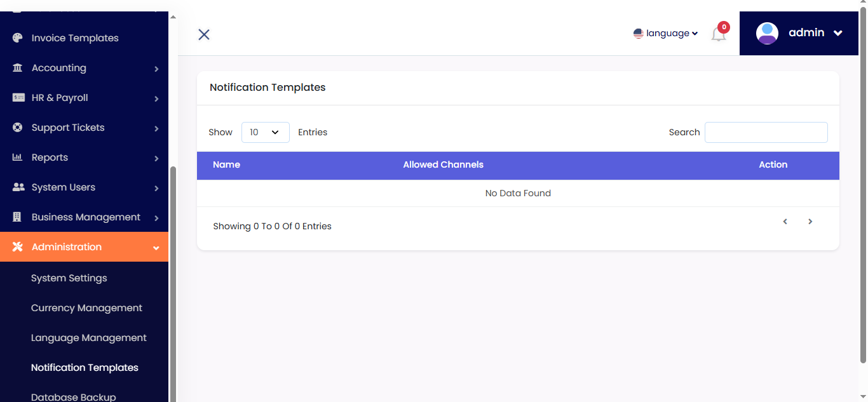868x402 pixels.
Task: Open Currency Management submenu link
Action: point(86,308)
